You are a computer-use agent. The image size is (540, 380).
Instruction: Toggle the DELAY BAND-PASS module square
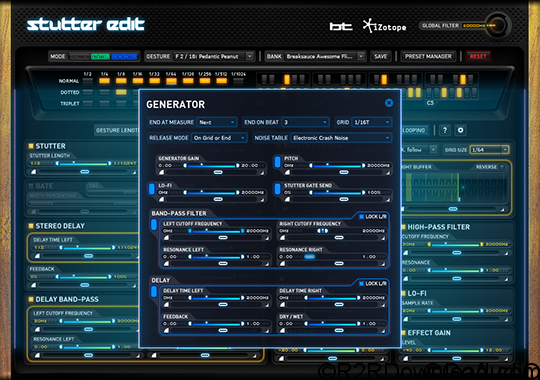pyautogui.click(x=31, y=299)
